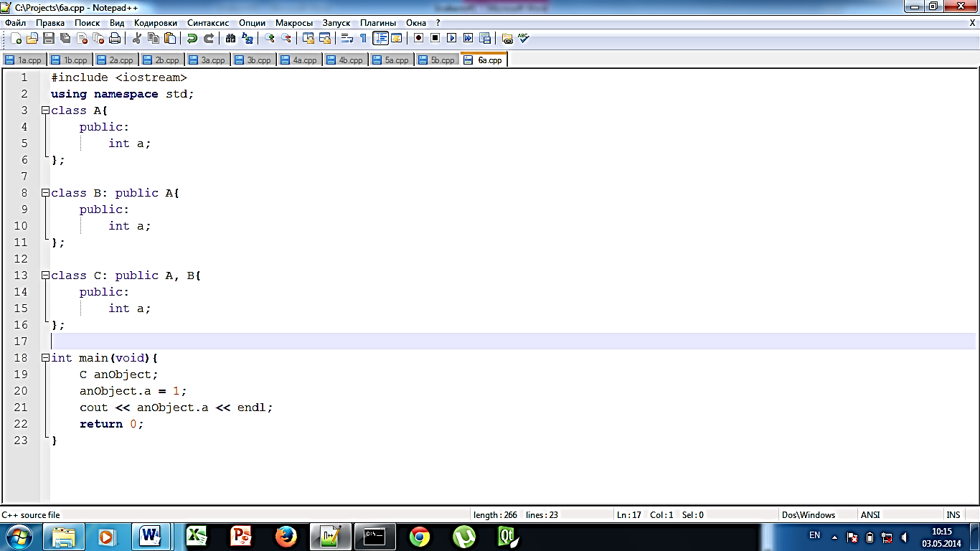Create a new file with the New icon
The height and width of the screenshot is (551, 980).
coord(16,38)
